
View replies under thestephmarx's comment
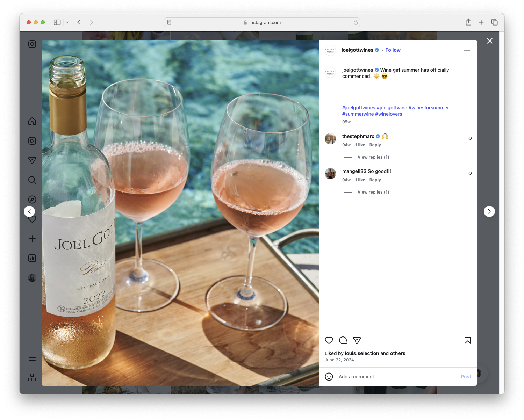[373, 157]
